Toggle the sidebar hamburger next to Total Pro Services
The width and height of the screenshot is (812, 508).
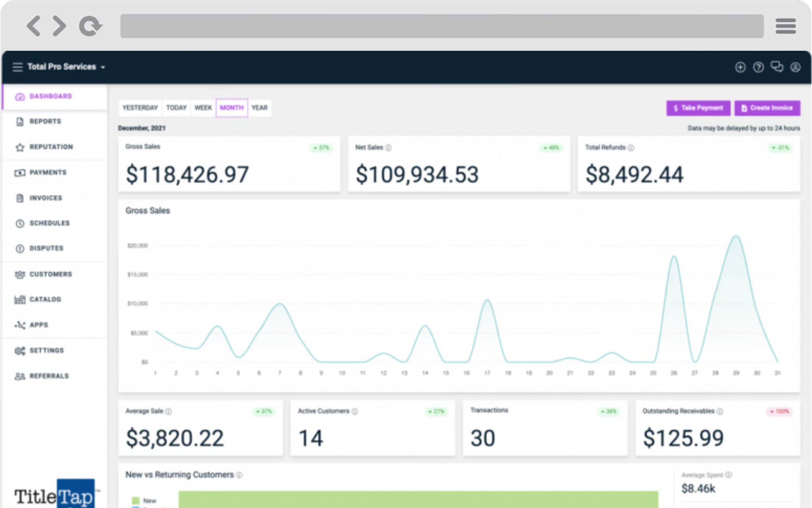(x=18, y=67)
